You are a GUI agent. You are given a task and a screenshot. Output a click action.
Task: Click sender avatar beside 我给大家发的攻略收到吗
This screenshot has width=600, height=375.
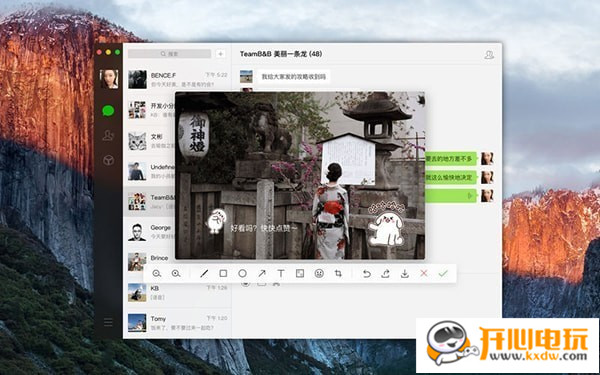[246, 77]
